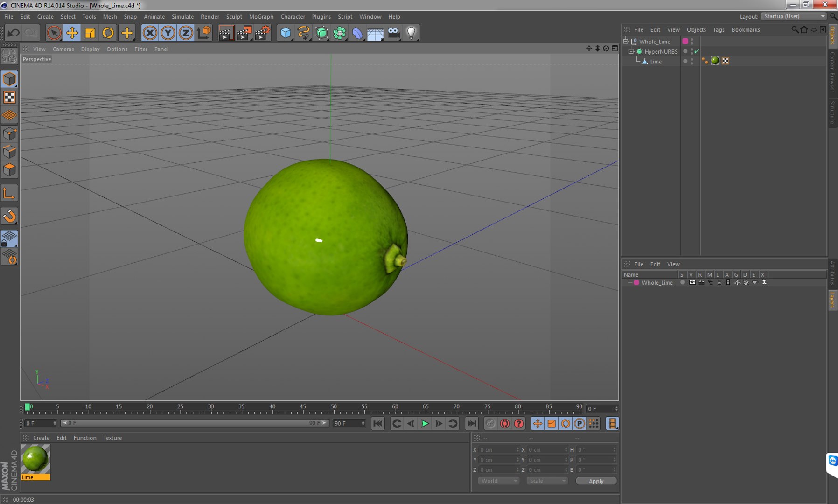Open the Layout dropdown Startup (User)
Screen dimensions: 838x504
794,16
